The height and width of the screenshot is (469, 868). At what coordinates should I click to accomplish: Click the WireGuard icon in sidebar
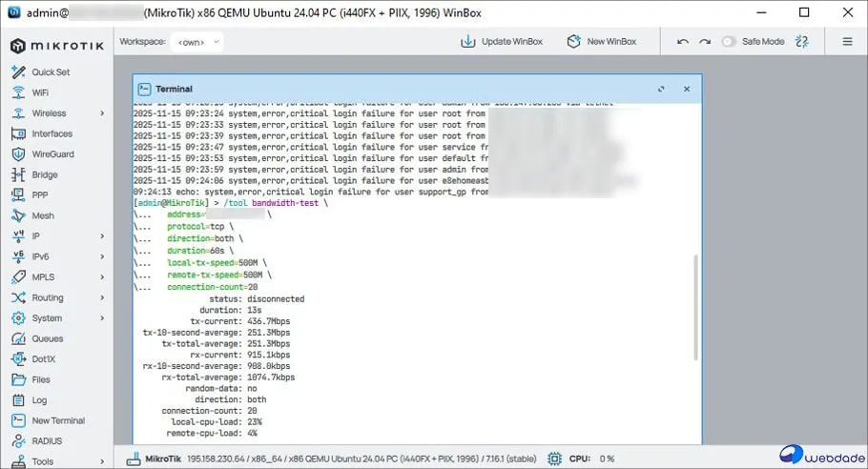17,154
